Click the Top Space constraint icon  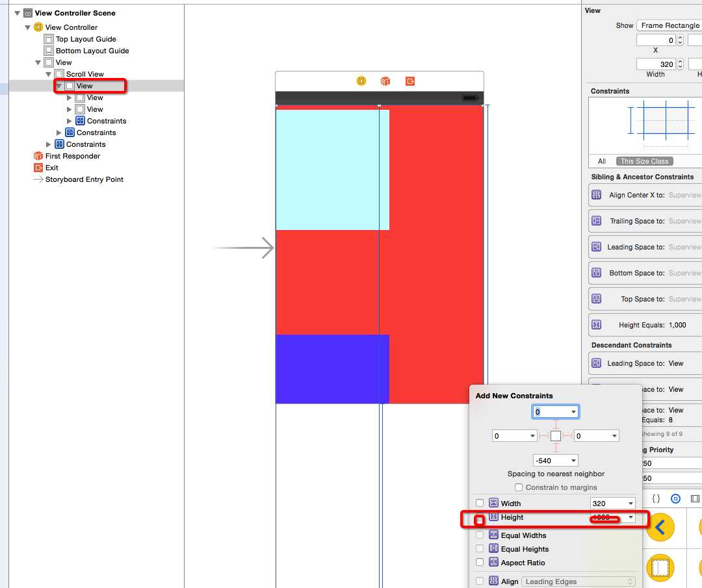596,298
